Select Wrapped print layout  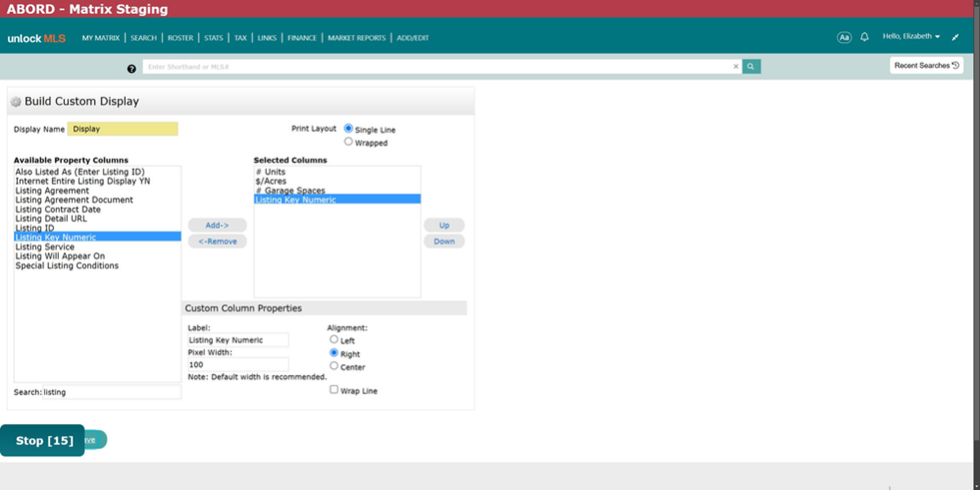click(x=348, y=141)
